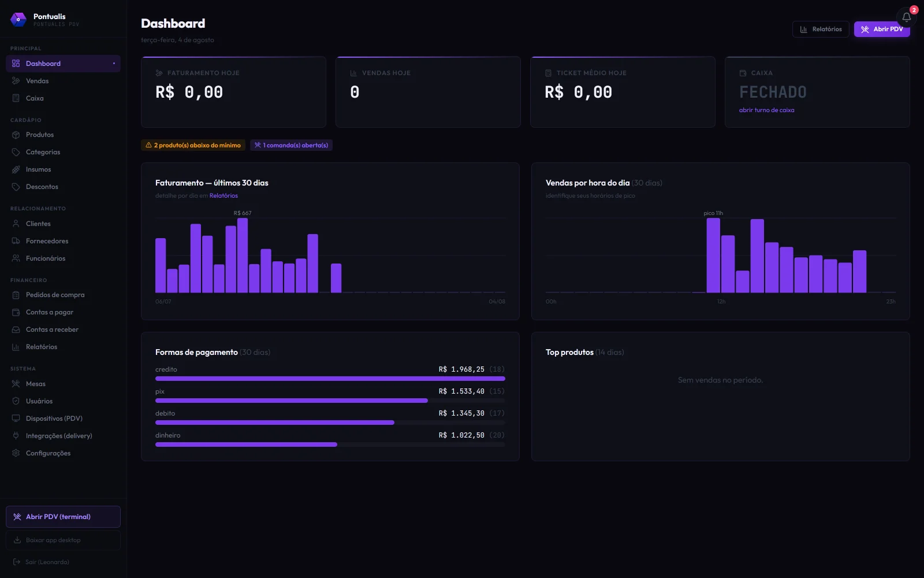The image size is (924, 578).
Task: Select Dashboard in the sidebar
Action: [63, 64]
